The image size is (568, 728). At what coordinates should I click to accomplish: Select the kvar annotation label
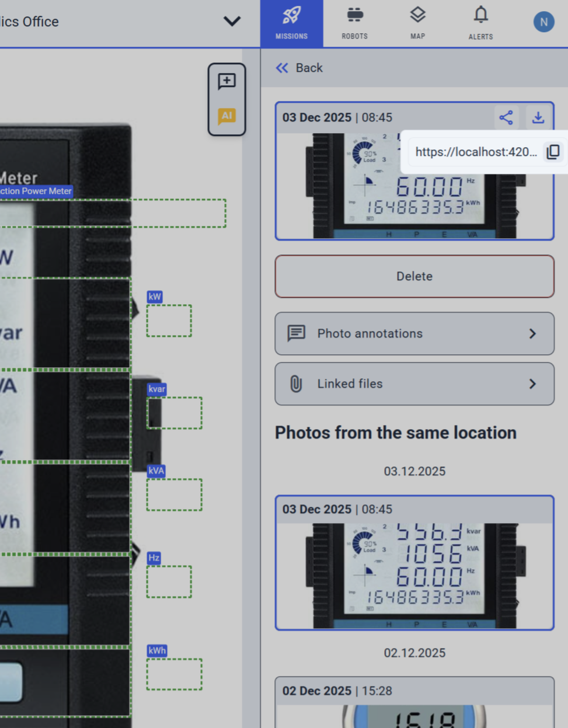tap(156, 389)
